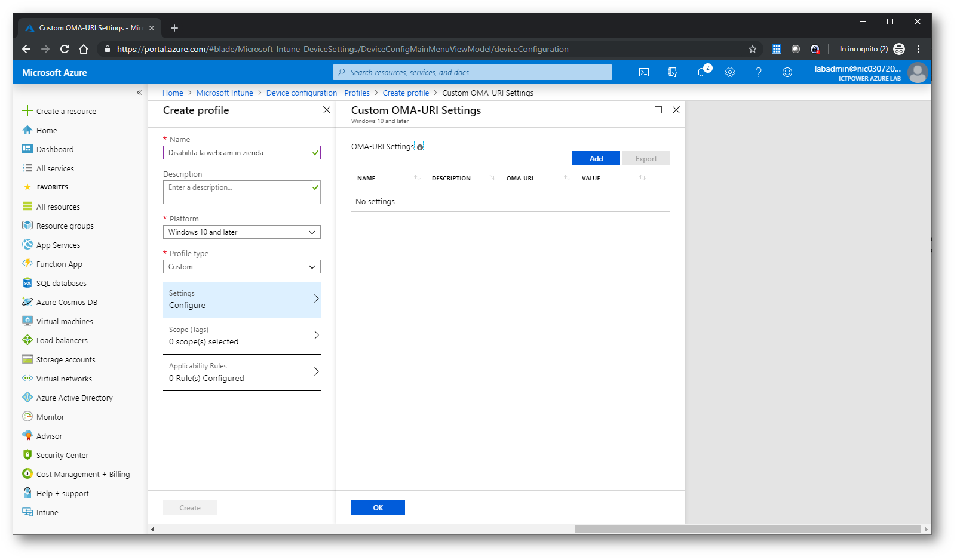Open the account avatar for labadmin

(x=918, y=73)
